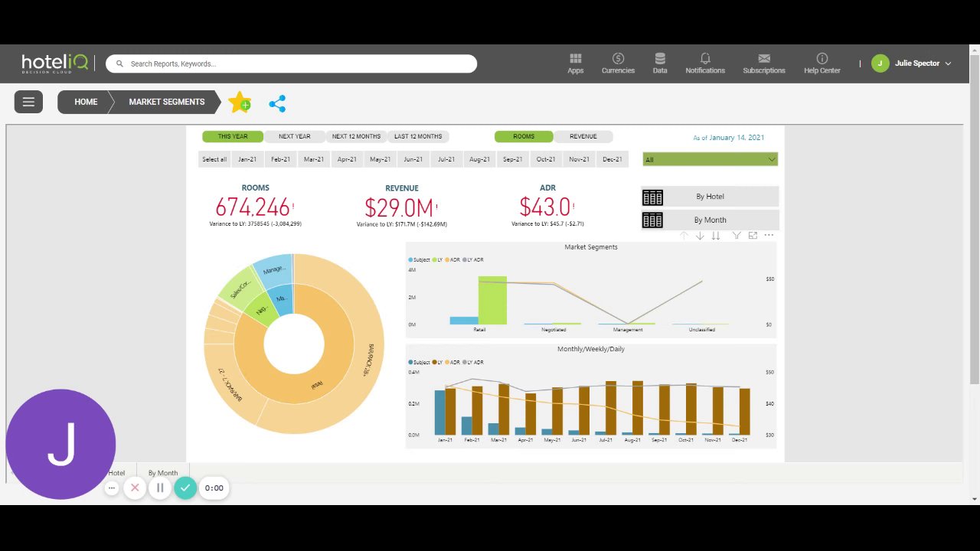Click the As of January 14, 2021 text
980x551 pixels.
tap(729, 138)
